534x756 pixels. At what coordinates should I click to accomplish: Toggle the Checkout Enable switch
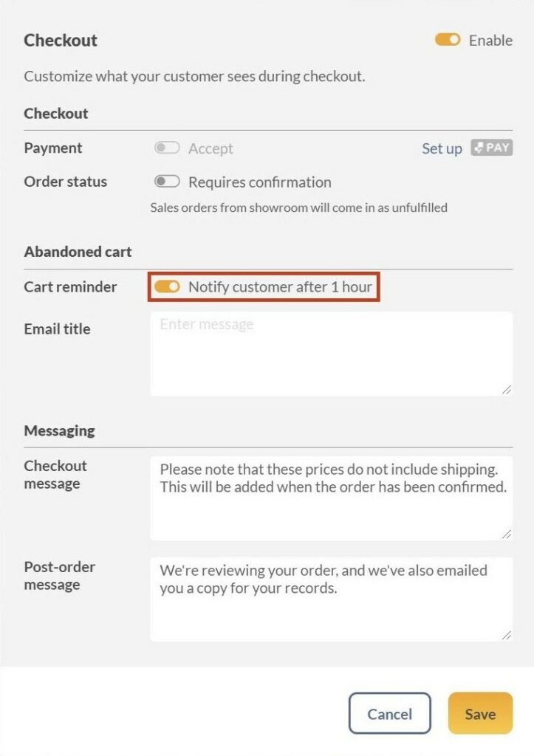pyautogui.click(x=447, y=40)
